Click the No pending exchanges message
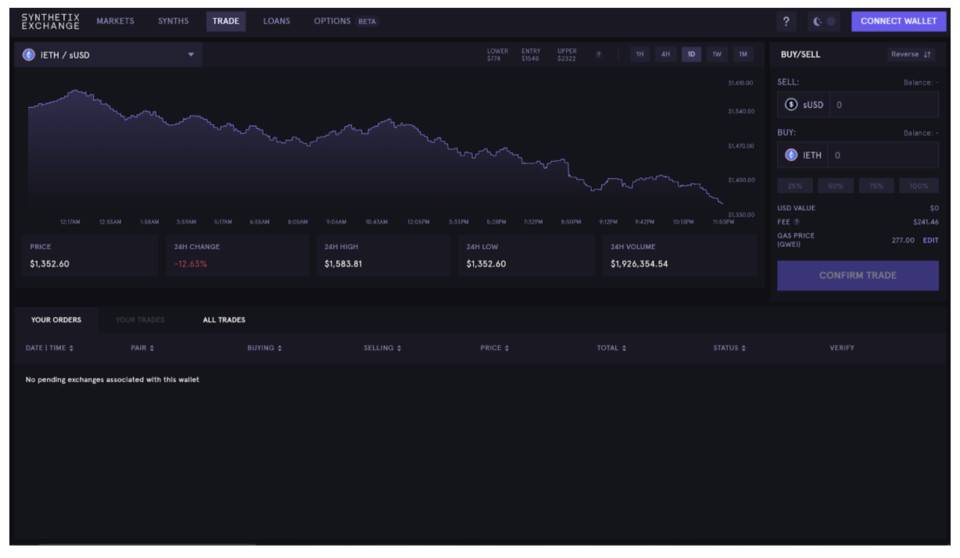This screenshot has height=558, width=960. point(112,380)
